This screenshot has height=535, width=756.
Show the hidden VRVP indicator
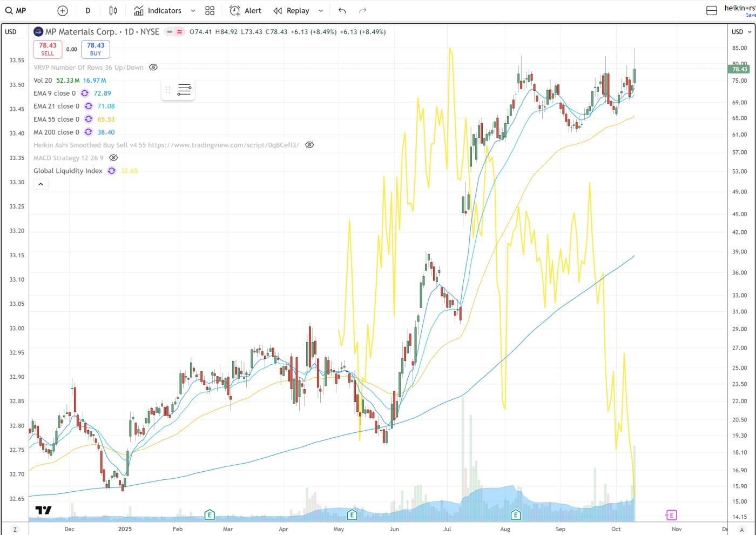click(153, 68)
